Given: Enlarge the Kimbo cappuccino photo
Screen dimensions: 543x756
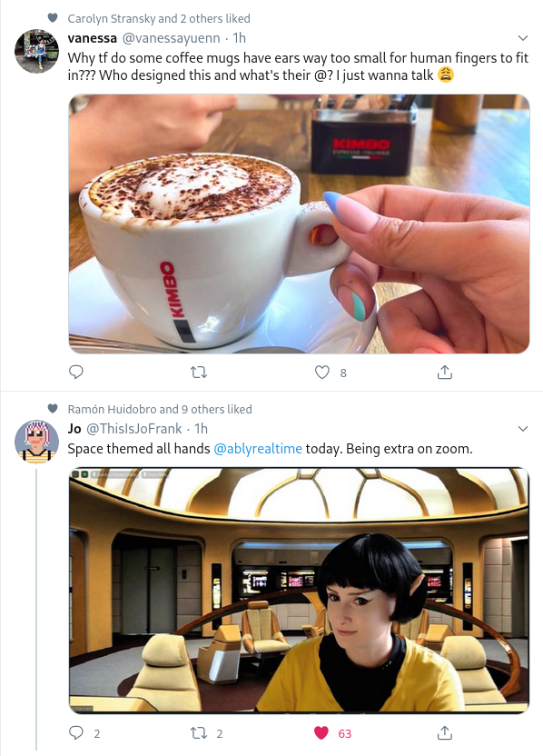Looking at the screenshot, I should click(299, 224).
